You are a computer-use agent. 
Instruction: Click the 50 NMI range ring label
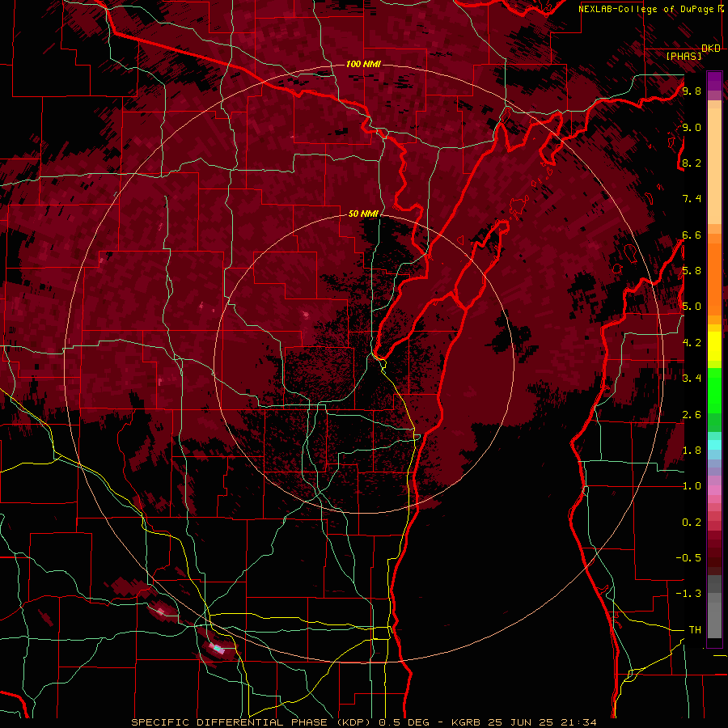click(363, 214)
